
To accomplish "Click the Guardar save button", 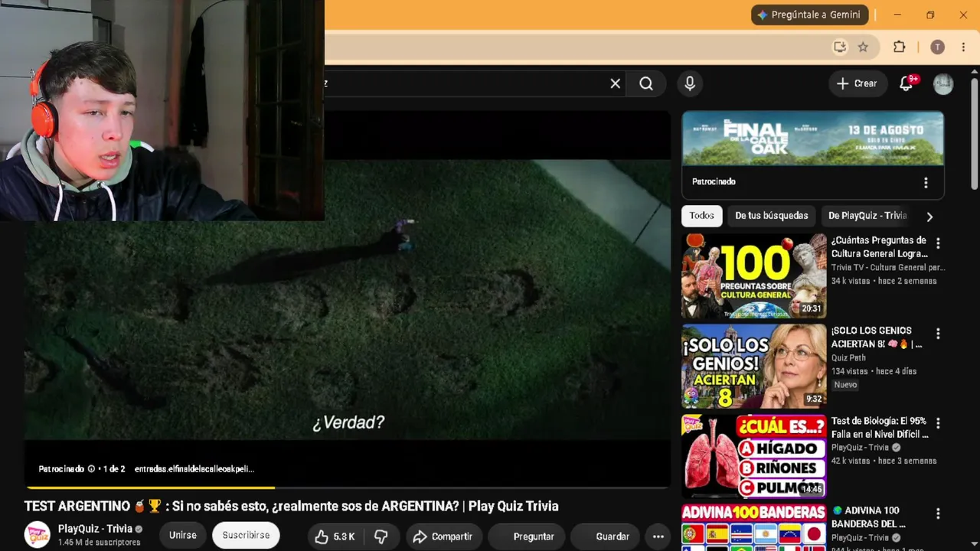I will [605, 536].
